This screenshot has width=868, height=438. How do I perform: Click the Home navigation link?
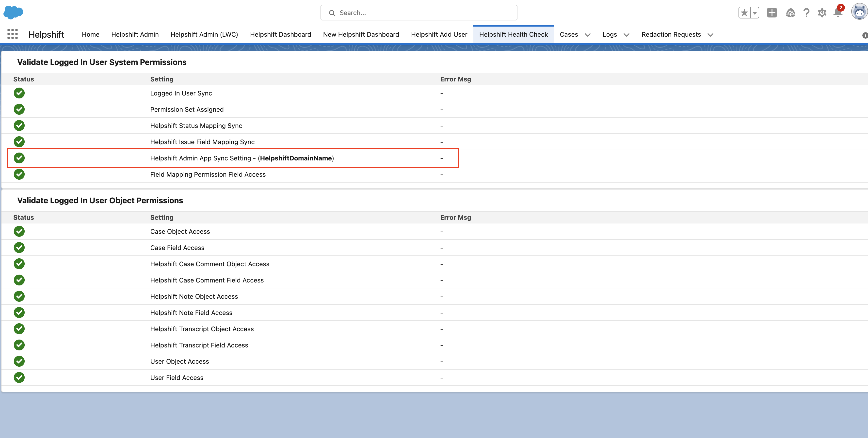pos(90,34)
